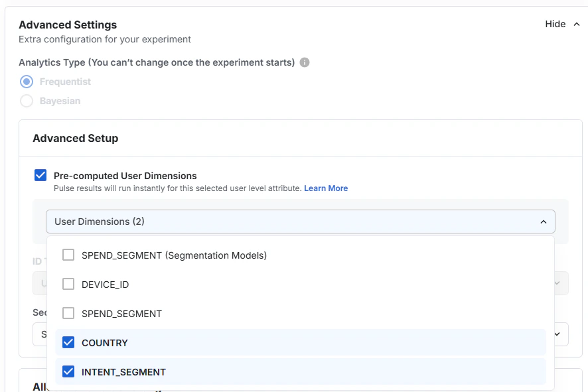
Task: Click the Advanced Setup section heading
Action: (x=75, y=138)
